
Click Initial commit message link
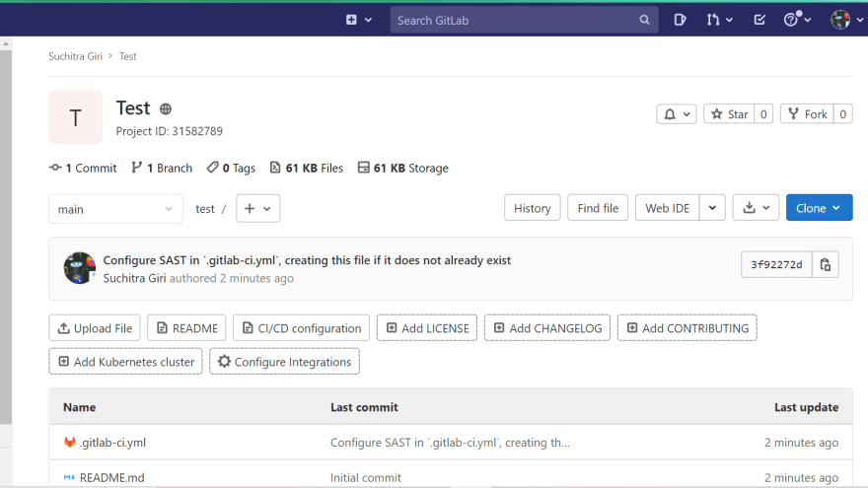pos(366,477)
